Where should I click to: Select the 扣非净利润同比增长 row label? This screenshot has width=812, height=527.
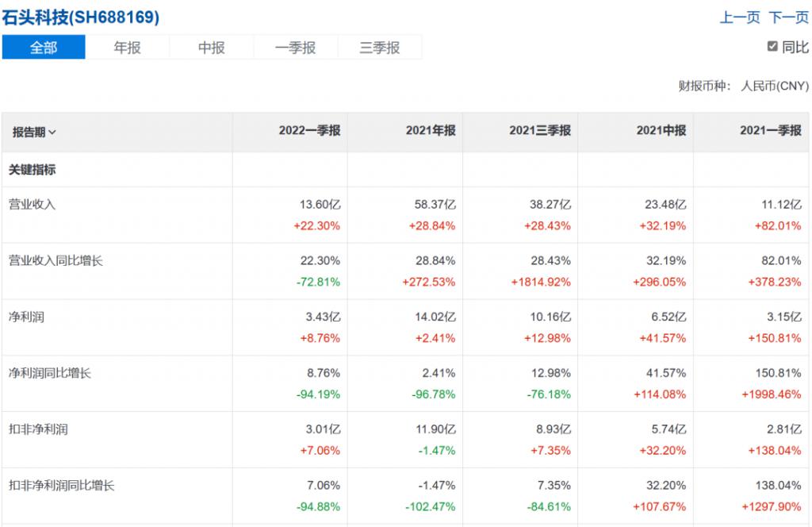point(62,486)
